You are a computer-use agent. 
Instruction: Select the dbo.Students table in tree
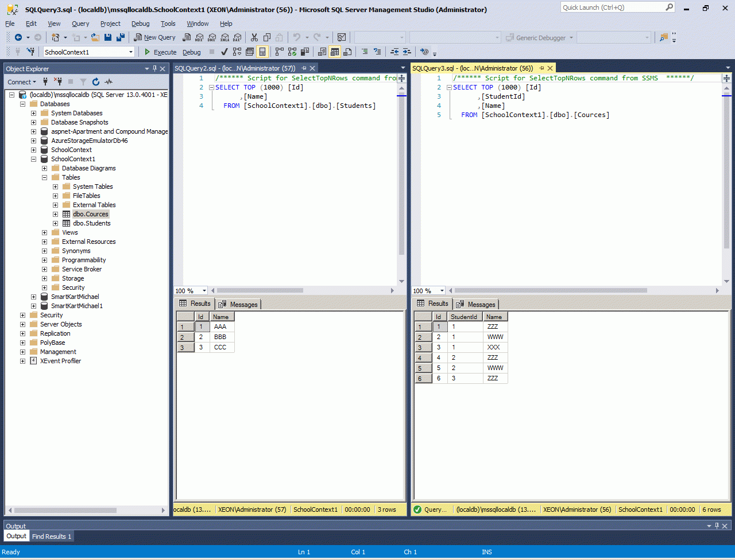(92, 223)
